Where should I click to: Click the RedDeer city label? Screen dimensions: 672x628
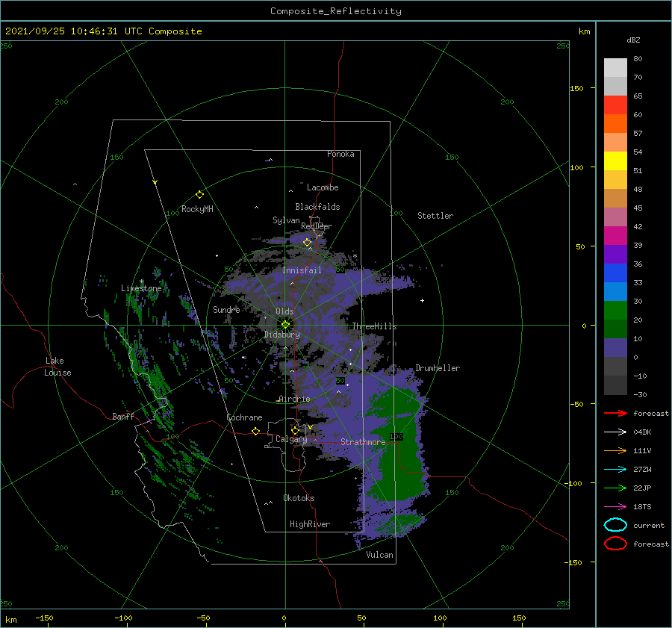point(317,226)
